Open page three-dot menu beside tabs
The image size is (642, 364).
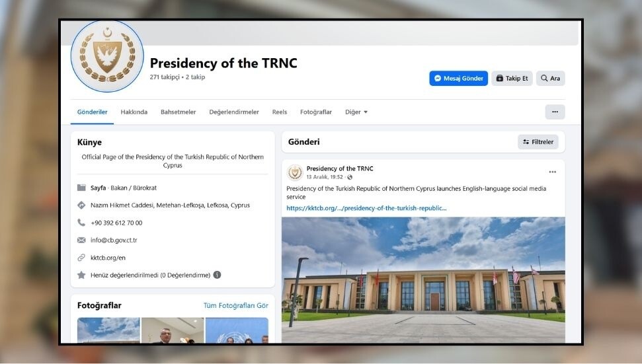(x=555, y=112)
